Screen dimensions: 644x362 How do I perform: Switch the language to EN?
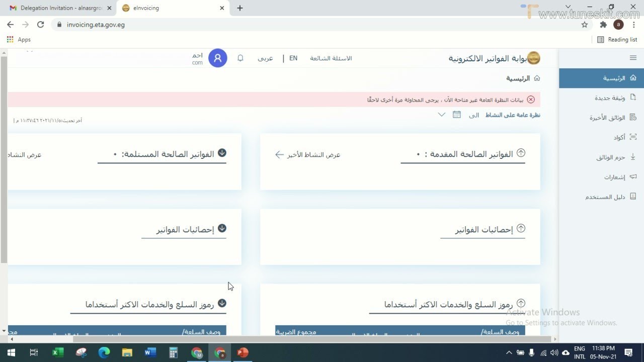point(293,58)
